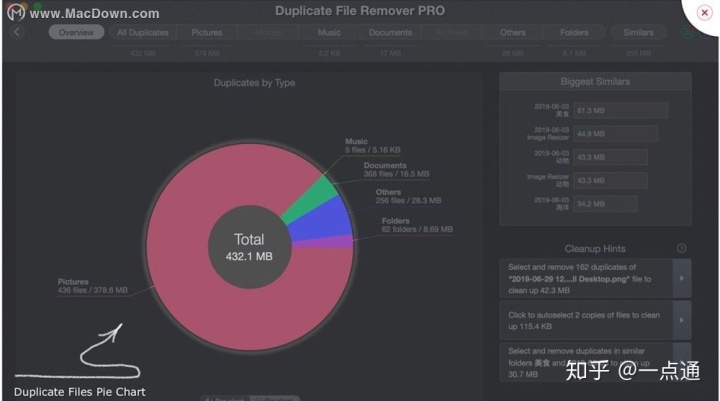Image resolution: width=720 pixels, height=401 pixels.
Task: Click the 43.3 MB bar labeled Image Resizer 动物
Action: (610, 181)
